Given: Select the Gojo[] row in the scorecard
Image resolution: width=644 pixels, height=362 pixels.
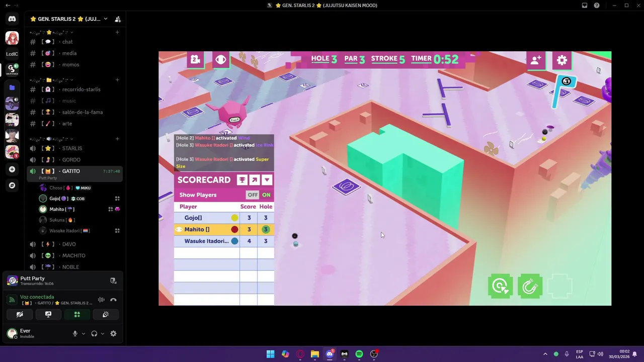Looking at the screenshot, I should coord(224,218).
